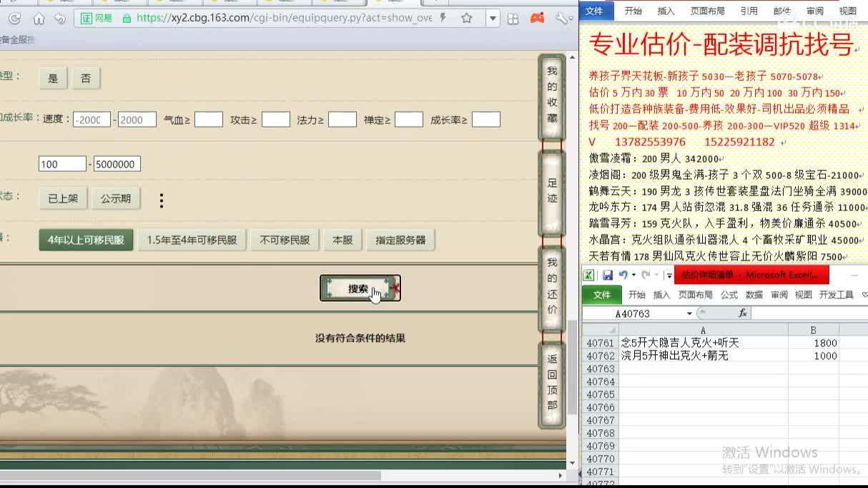This screenshot has width=868, height=488.
Task: Open Excel 公式 ribbon tab
Action: [x=729, y=295]
